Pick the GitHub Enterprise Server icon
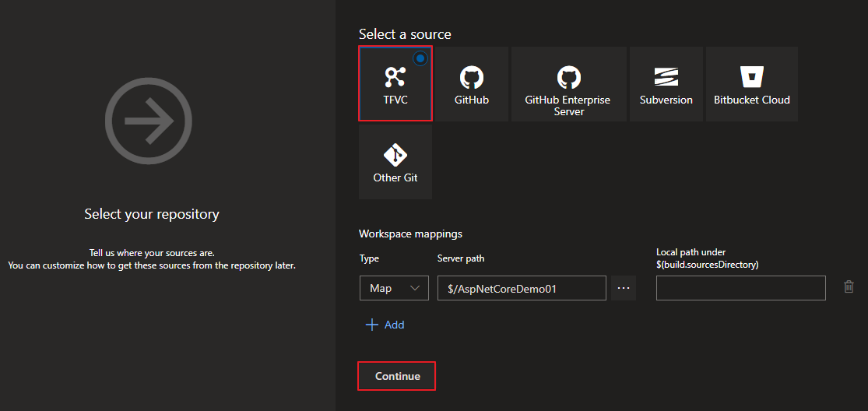This screenshot has height=411, width=868. coord(568,77)
